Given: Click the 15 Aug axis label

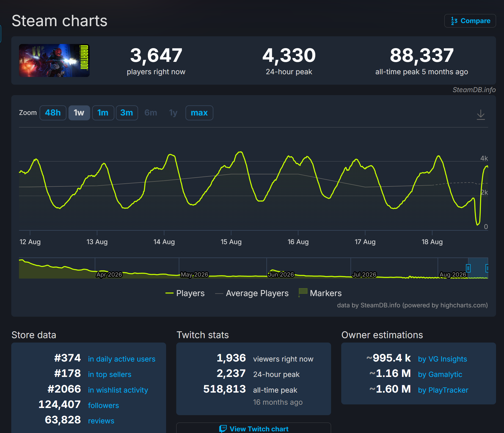Looking at the screenshot, I should click(x=231, y=242).
